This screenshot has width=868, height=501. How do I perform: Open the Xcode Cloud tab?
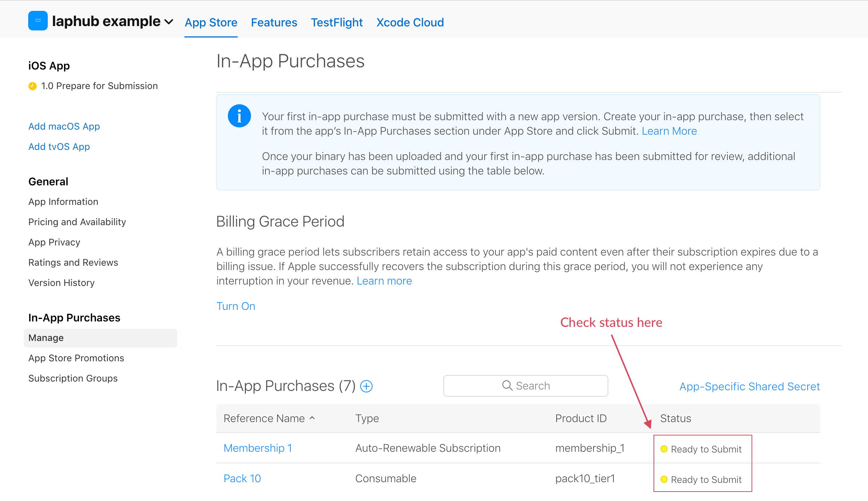[410, 22]
